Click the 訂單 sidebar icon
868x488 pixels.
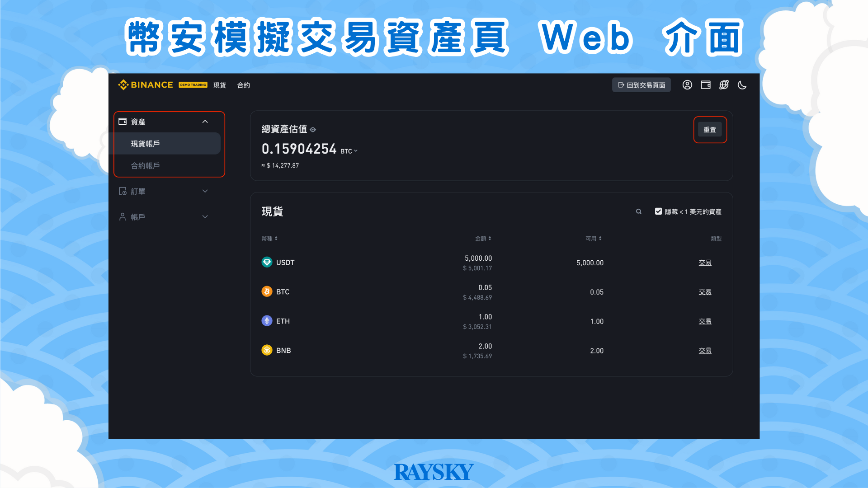point(123,191)
